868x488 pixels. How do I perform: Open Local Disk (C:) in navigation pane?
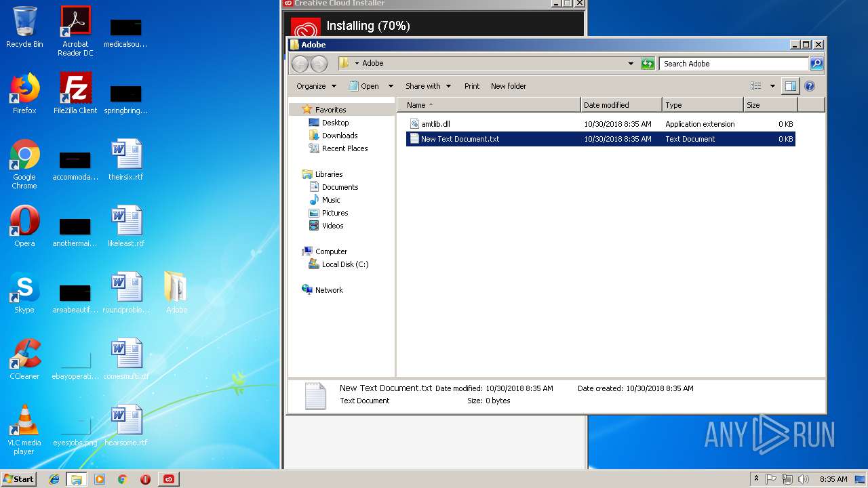coord(345,264)
